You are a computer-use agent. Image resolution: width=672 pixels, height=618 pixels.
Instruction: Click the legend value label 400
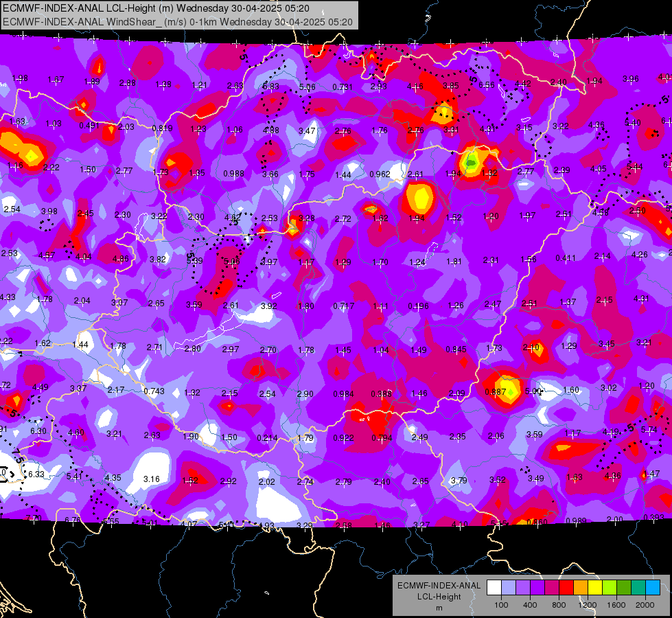530,605
